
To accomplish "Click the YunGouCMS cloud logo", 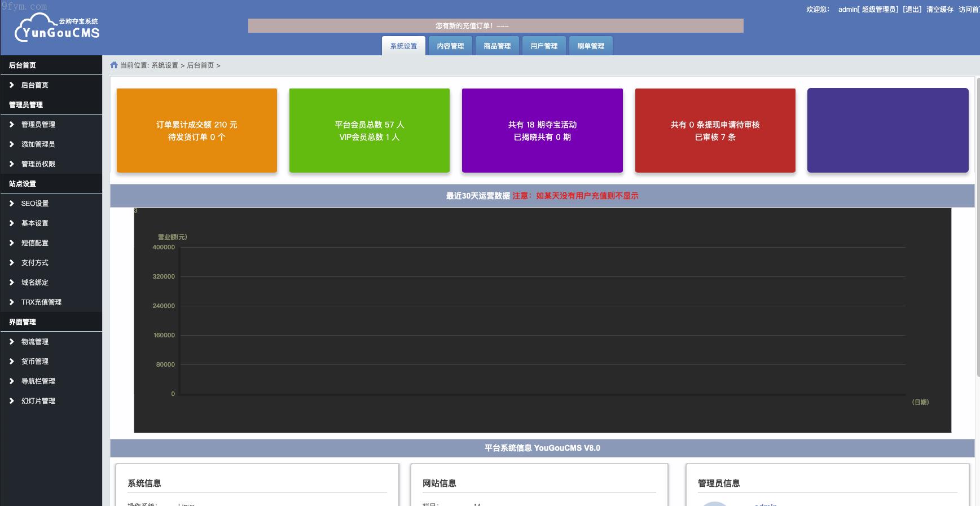I will click(x=57, y=29).
